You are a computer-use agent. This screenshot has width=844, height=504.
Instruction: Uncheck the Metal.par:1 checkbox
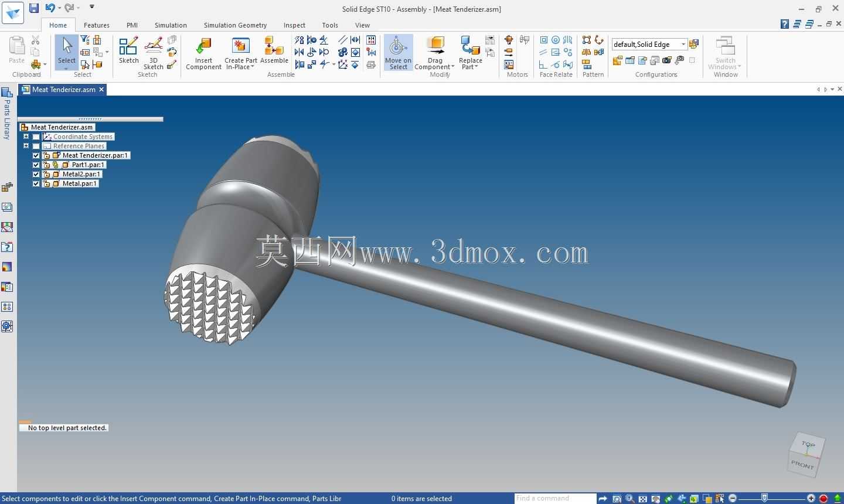pos(36,183)
